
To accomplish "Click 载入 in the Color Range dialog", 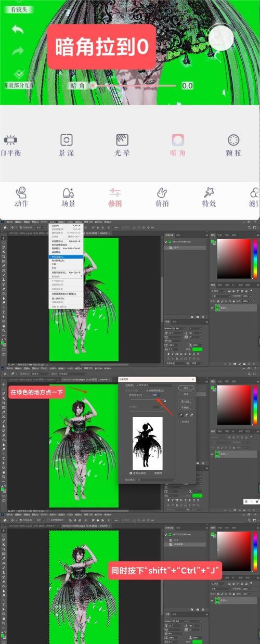I will coord(186,401).
